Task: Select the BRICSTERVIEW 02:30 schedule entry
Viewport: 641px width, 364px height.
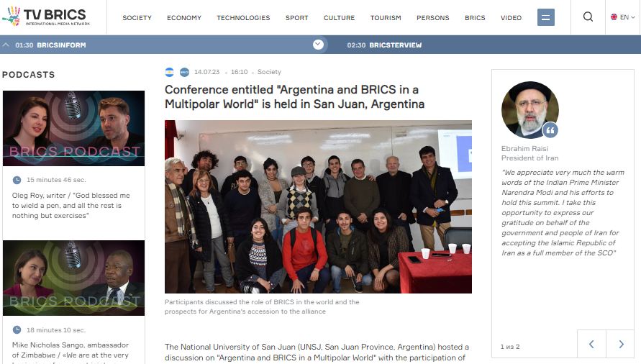Action: (384, 45)
